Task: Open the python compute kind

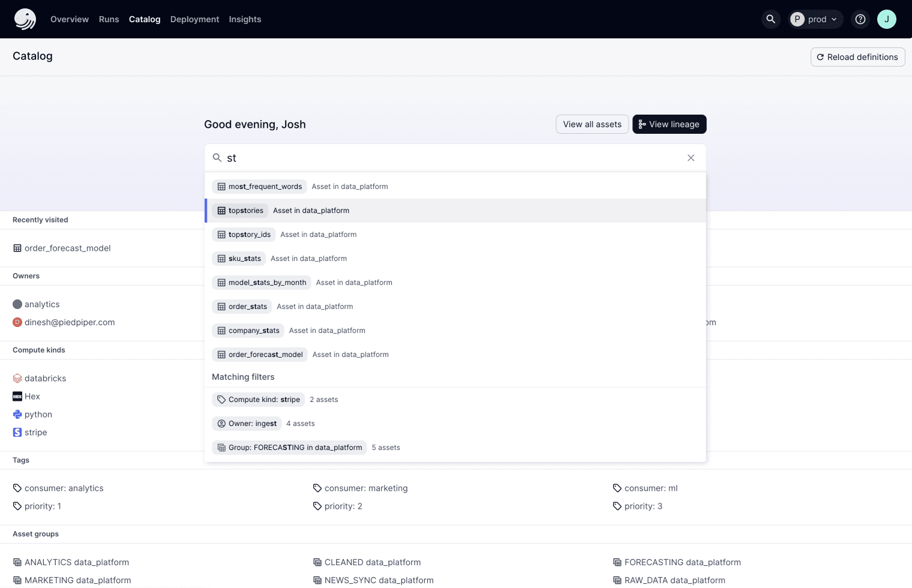Action: pyautogui.click(x=38, y=415)
